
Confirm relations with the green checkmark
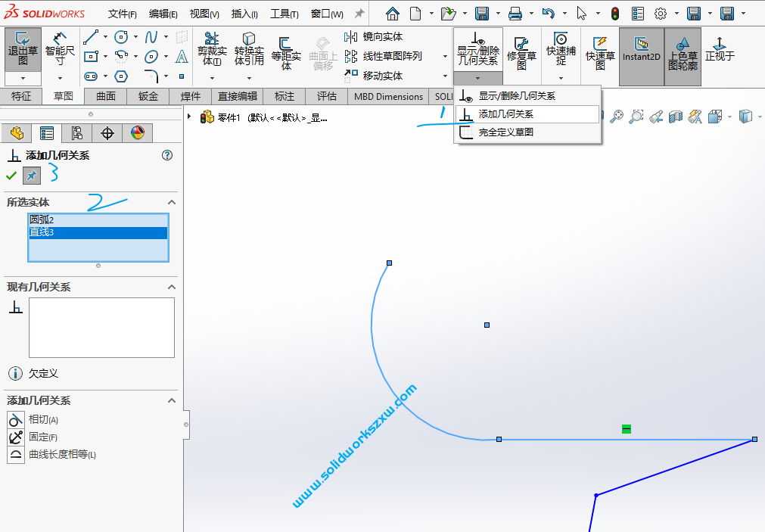[x=11, y=176]
